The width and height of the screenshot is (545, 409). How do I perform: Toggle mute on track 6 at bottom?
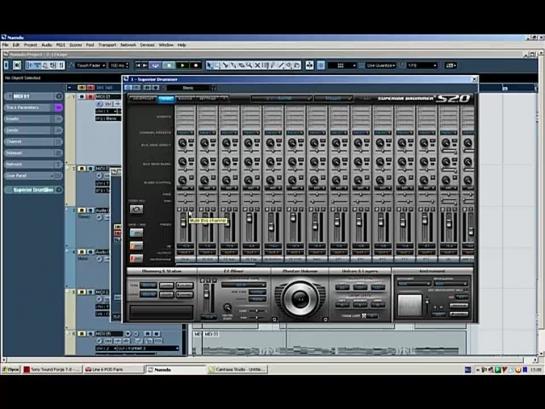[x=82, y=334]
